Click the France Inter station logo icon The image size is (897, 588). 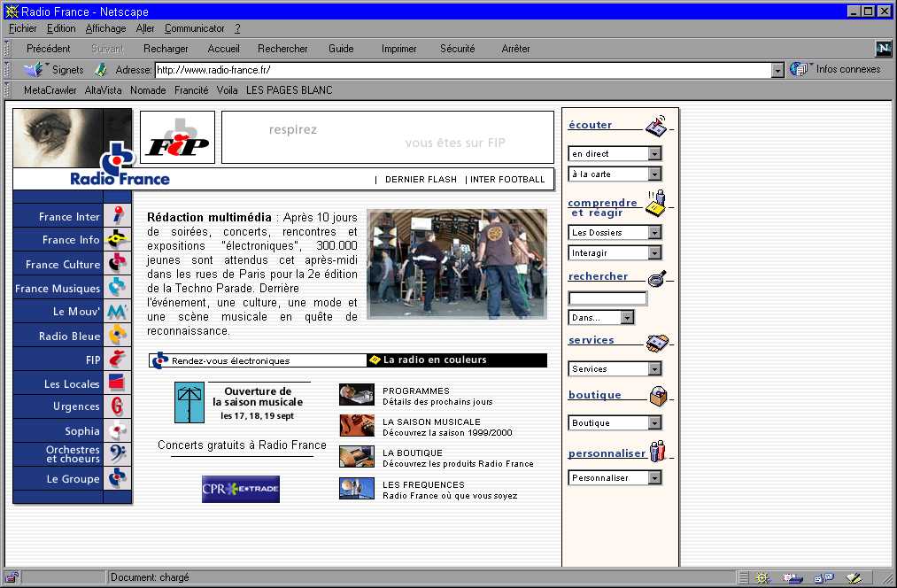click(117, 216)
